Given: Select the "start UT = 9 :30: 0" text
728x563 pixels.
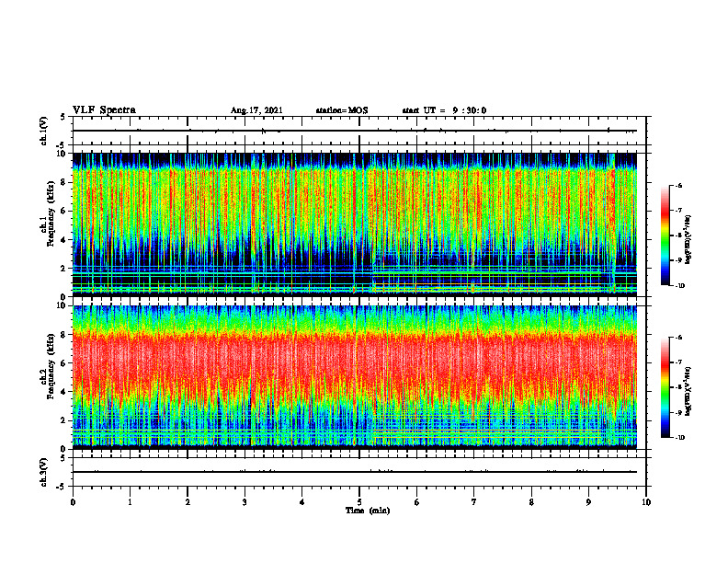Looking at the screenshot, I should tap(444, 110).
